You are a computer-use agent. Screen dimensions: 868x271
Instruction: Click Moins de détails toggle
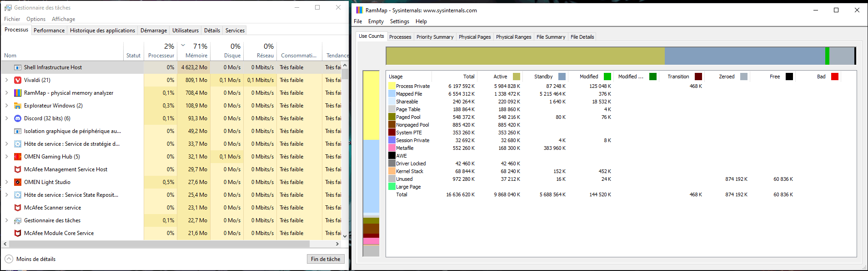[30, 259]
